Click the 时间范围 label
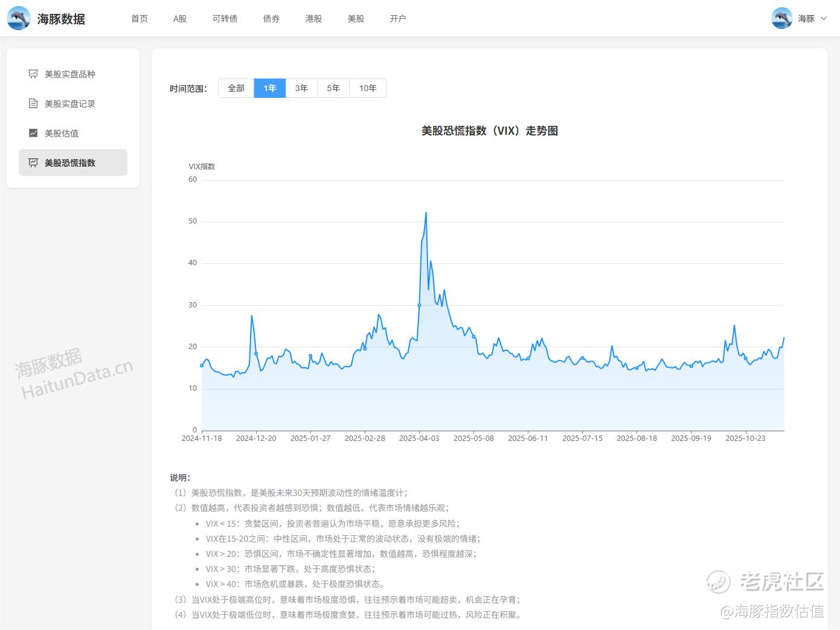The width and height of the screenshot is (840, 630). pos(188,89)
